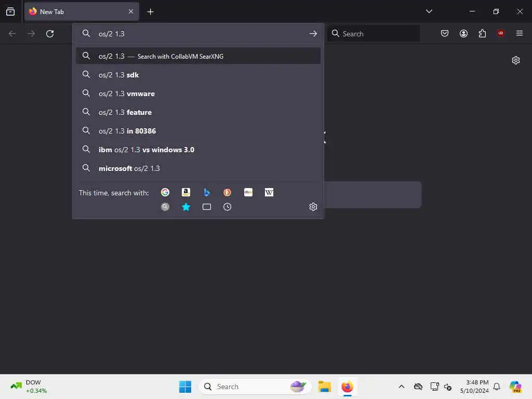This screenshot has width=532, height=399.
Task: Open the Firefox application hamburger menu
Action: pos(519,33)
